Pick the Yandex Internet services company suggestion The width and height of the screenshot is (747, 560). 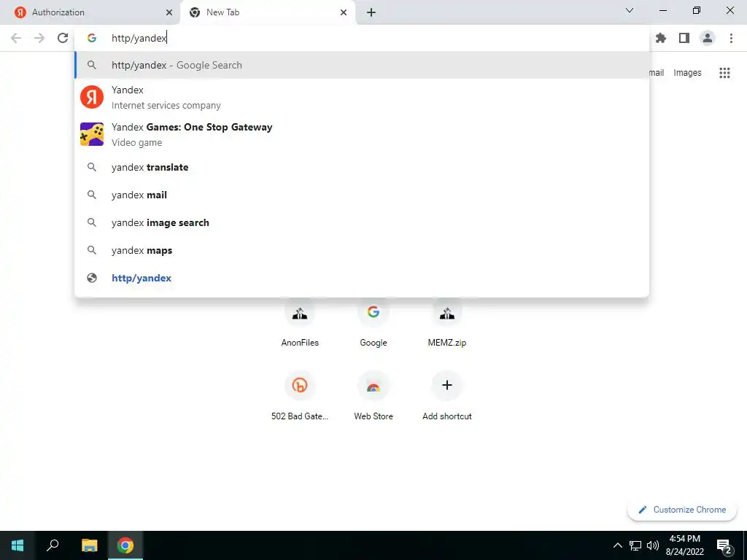362,97
